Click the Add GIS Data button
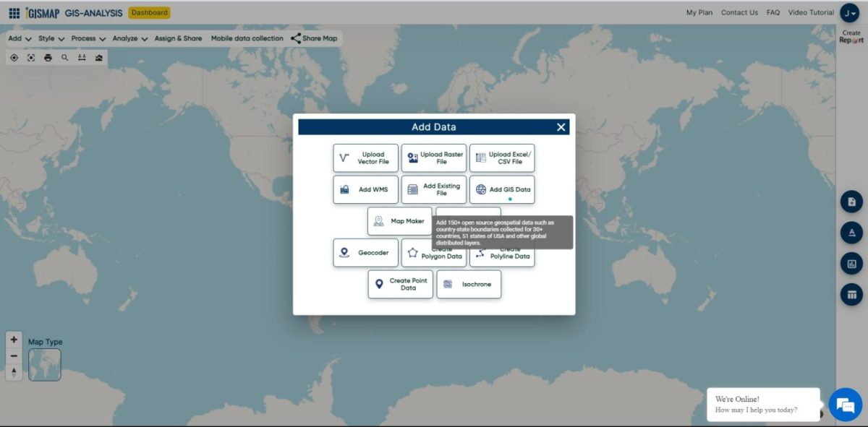 tap(502, 190)
